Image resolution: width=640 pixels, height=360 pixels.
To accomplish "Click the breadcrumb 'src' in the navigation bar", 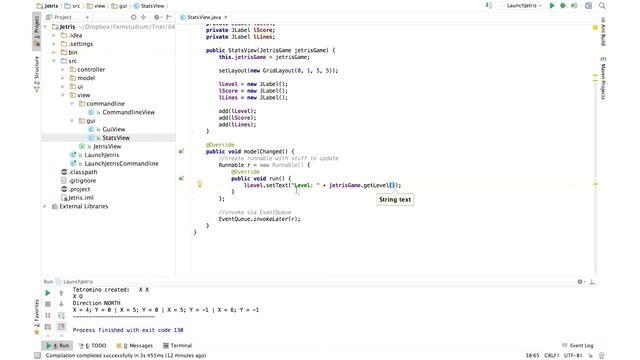I will click(72, 6).
